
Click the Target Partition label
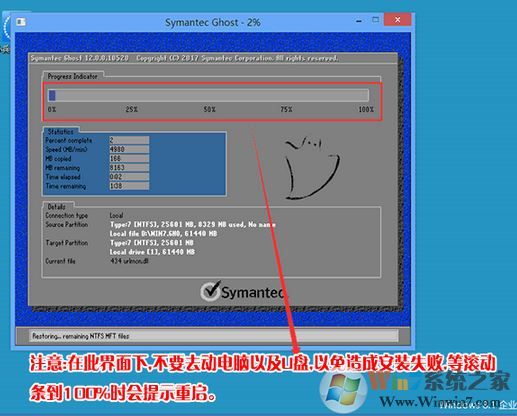pyautogui.click(x=67, y=243)
